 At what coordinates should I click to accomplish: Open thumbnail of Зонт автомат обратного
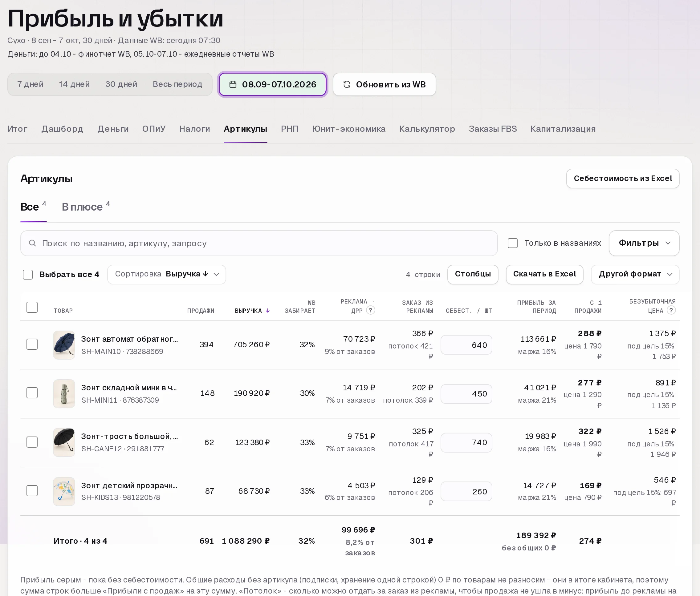(x=64, y=344)
